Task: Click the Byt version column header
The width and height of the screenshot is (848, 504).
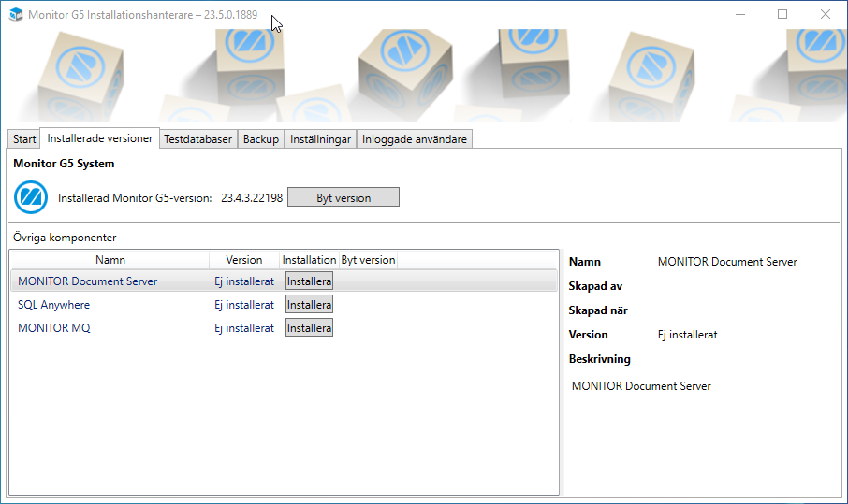Action: pos(368,260)
